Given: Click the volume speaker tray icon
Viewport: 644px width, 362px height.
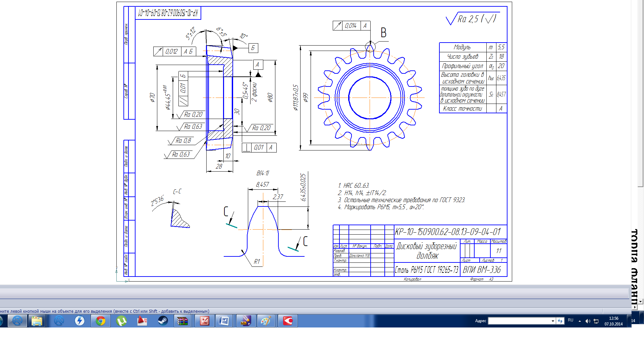Looking at the screenshot, I should (588, 321).
